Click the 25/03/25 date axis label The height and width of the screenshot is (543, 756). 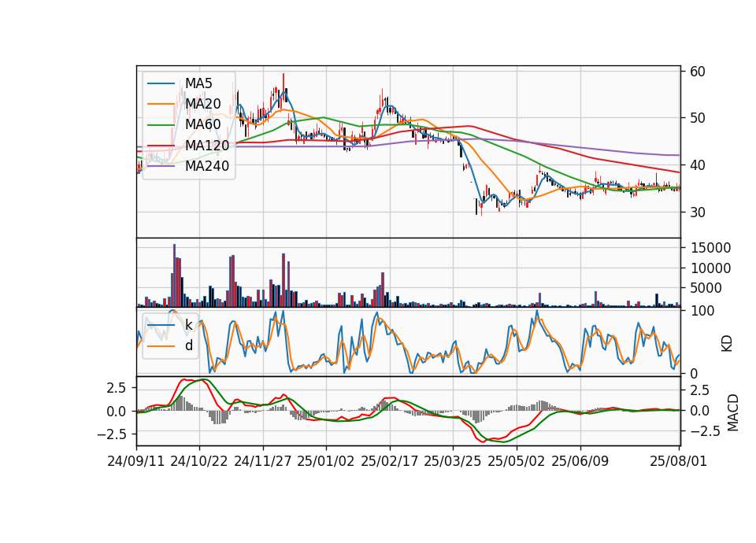pos(453,461)
